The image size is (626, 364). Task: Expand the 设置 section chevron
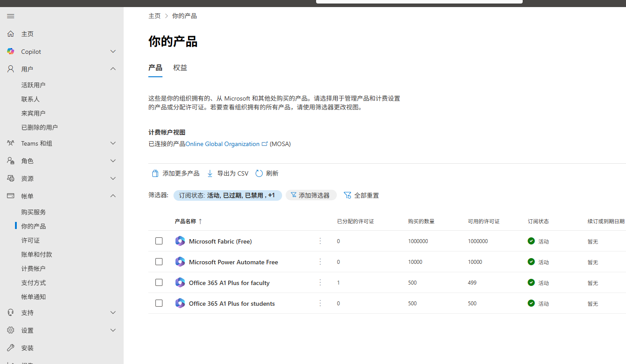pos(113,330)
